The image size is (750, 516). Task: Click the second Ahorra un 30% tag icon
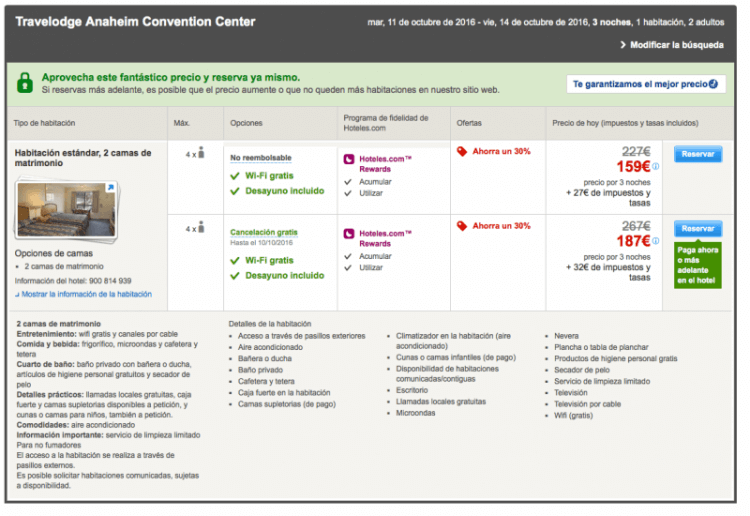tap(462, 226)
